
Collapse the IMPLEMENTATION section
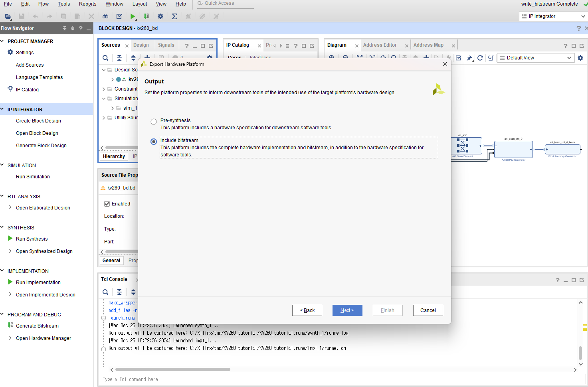[2, 271]
